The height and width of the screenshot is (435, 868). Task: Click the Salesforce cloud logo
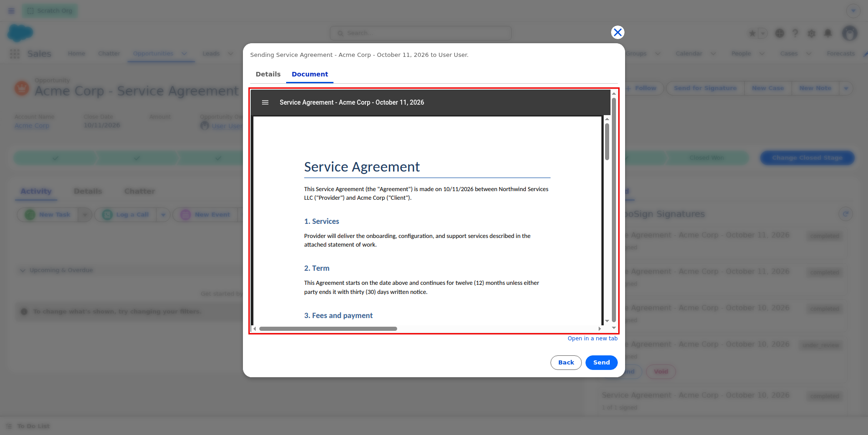20,33
